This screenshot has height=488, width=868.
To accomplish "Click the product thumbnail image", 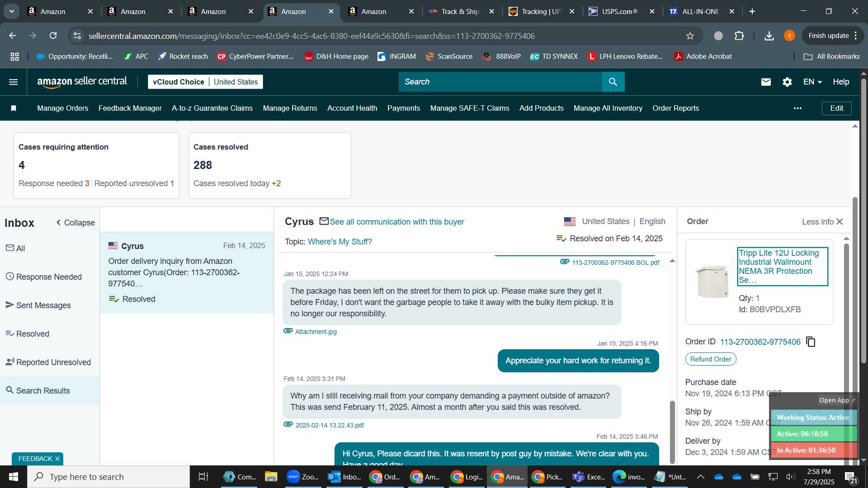I will (x=712, y=282).
